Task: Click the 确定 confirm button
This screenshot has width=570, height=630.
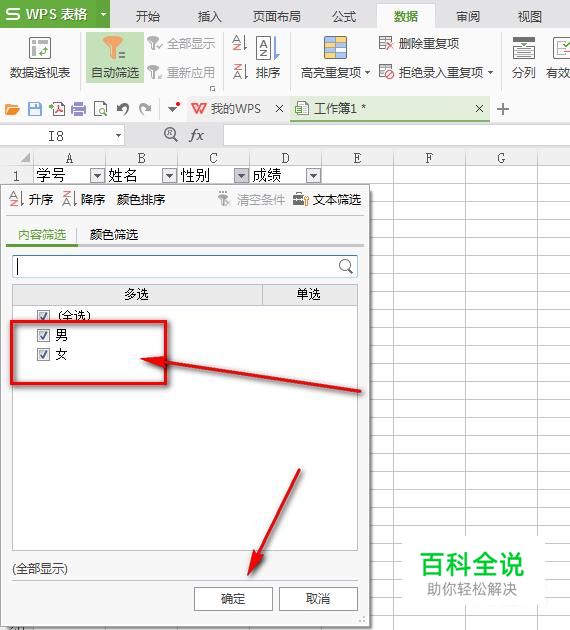Action: (x=233, y=599)
